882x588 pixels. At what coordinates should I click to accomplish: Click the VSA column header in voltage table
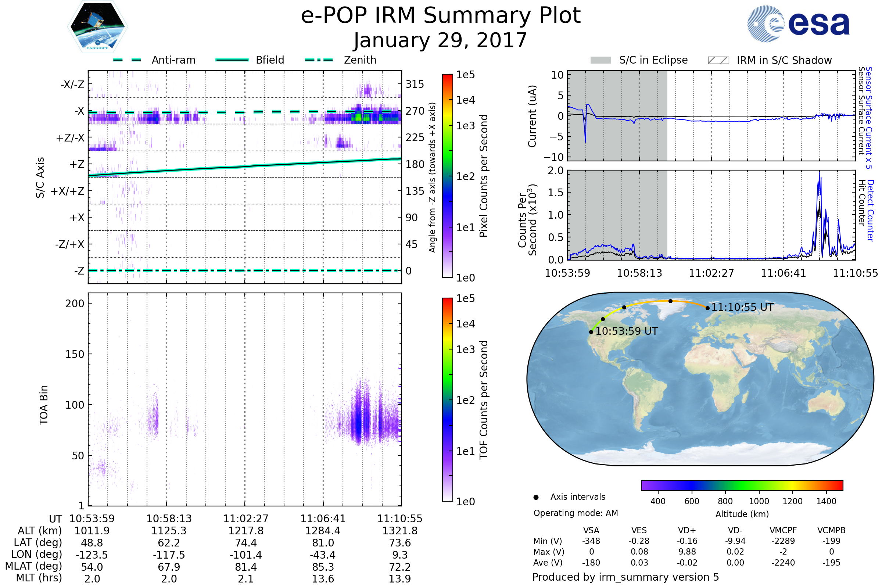click(x=591, y=530)
